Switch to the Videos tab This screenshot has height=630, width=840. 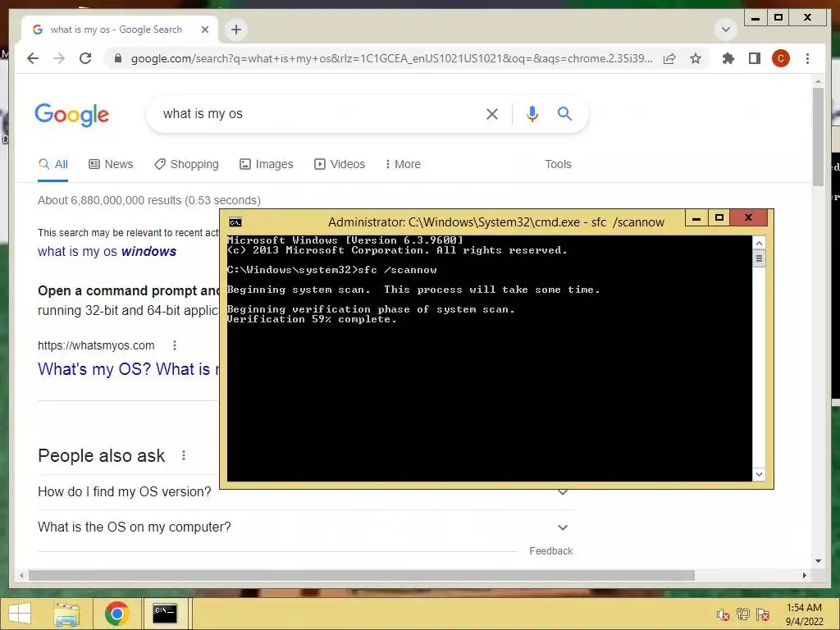coord(340,164)
